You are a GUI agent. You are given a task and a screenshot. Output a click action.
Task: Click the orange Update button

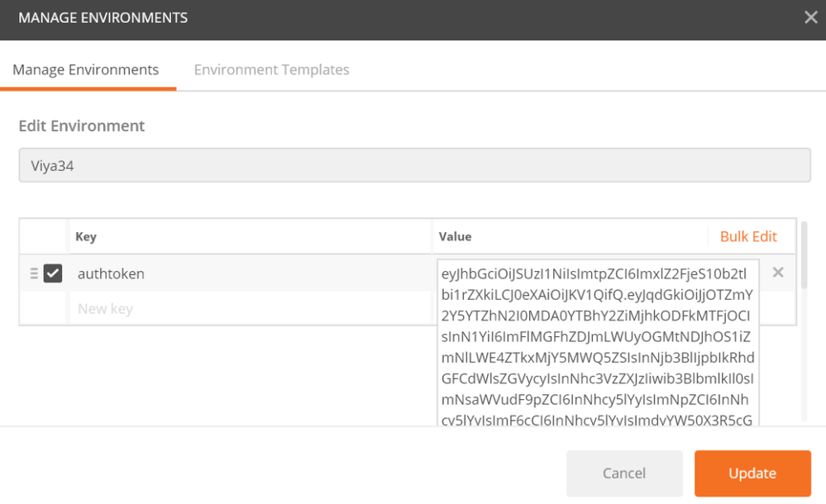click(x=752, y=473)
